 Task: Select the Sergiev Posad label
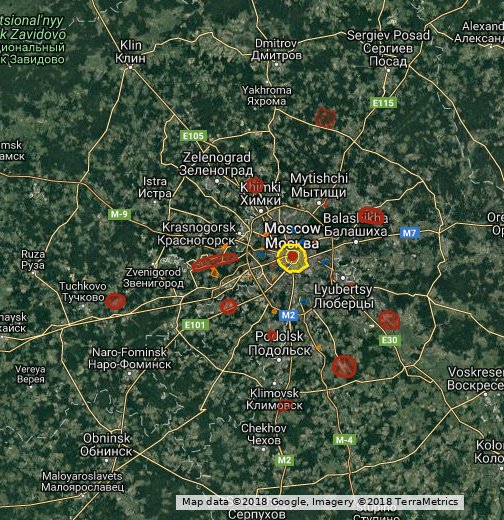(388, 48)
